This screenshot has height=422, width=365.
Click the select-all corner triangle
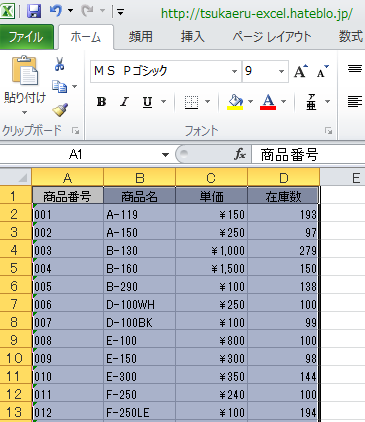pos(16,177)
